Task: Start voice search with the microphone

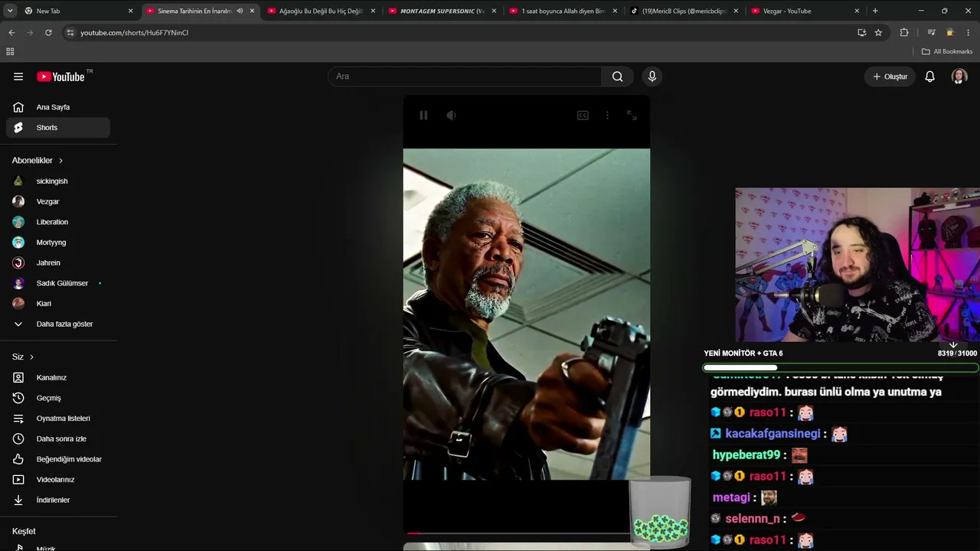Action: coord(652,77)
